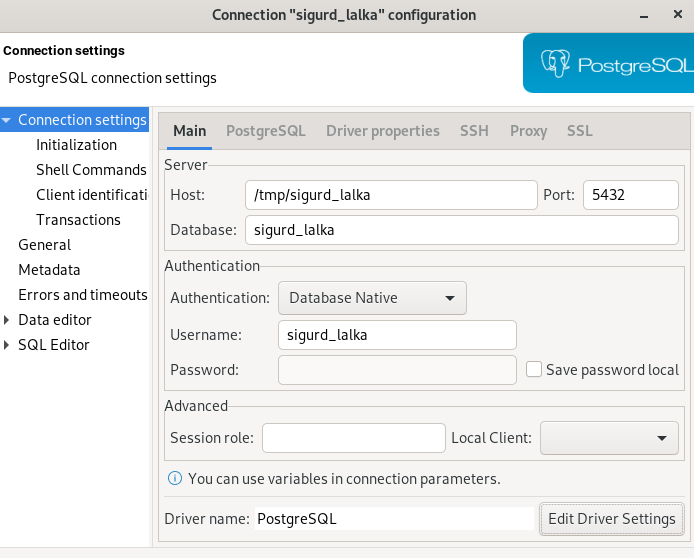Select Errors and timeouts in sidebar
694x558 pixels.
pyautogui.click(x=82, y=295)
